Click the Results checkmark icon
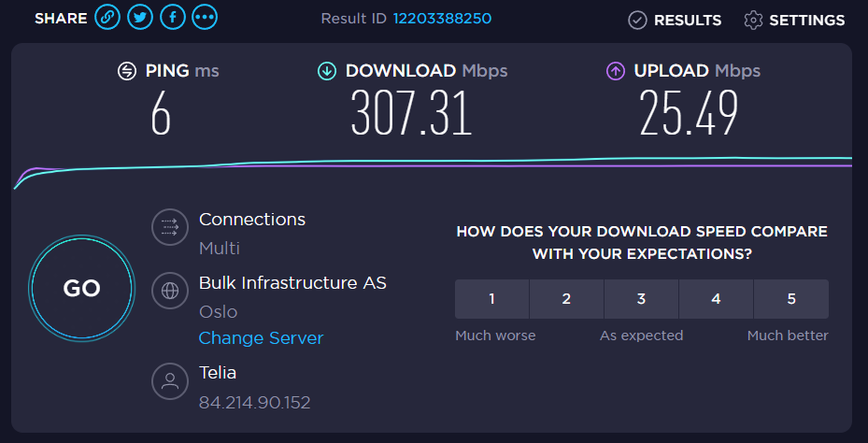Screen dimensions: 868x443 (637, 20)
